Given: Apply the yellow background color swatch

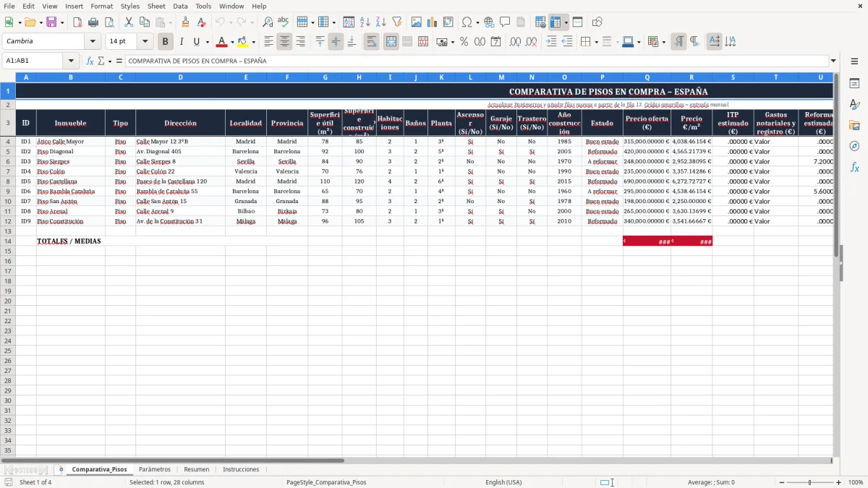Looking at the screenshot, I should 242,42.
